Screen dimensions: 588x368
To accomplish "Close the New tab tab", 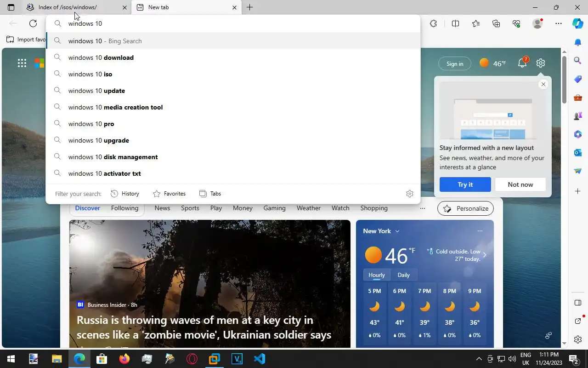I will pos(234,7).
